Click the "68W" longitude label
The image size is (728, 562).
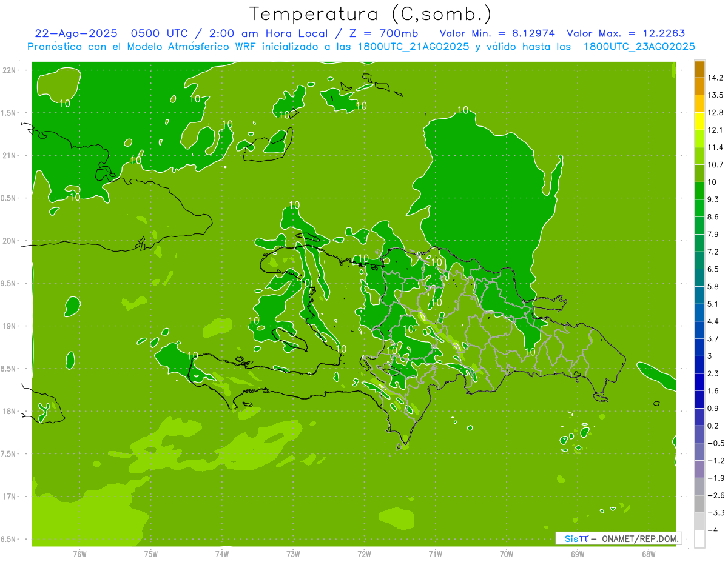648,554
